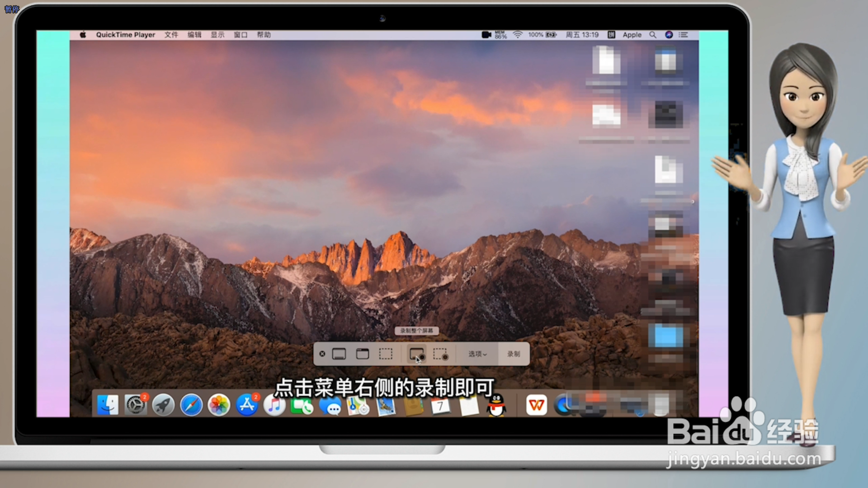Open the 选项 options dropdown
Viewport: 868px width, 488px height.
(x=477, y=354)
